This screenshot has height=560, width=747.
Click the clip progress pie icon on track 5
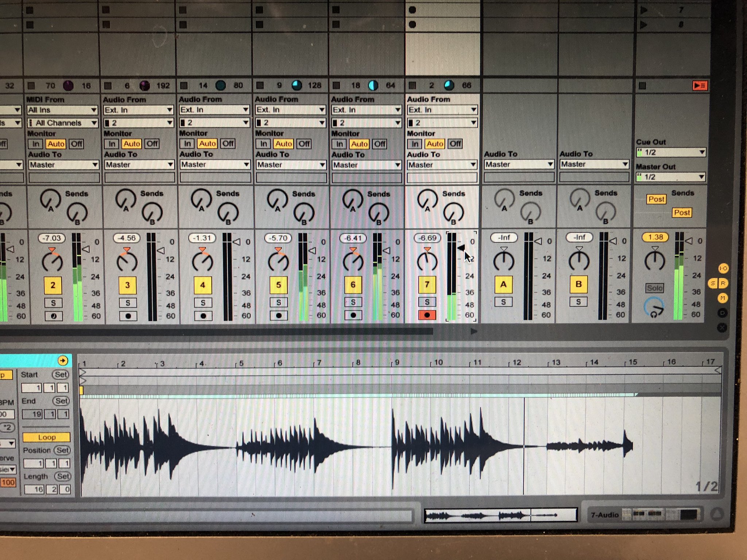(x=297, y=85)
